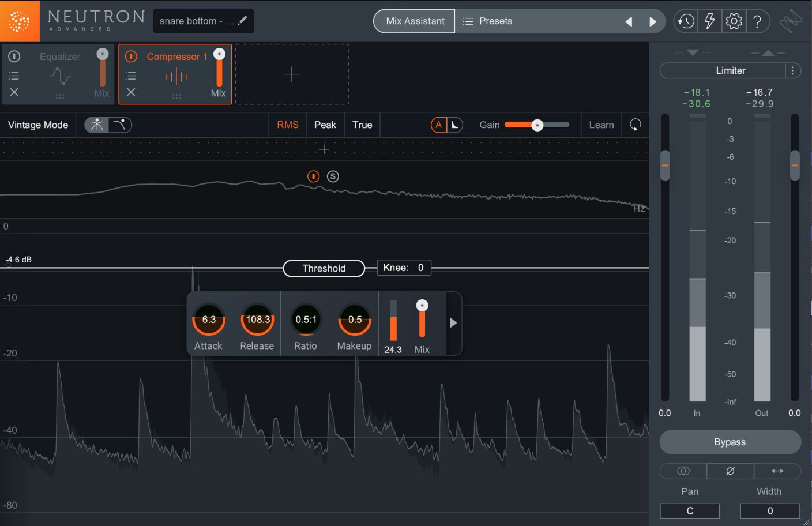Screen dimensions: 812x526
Task: Select the Compressor 1 module tile
Action: pyautogui.click(x=175, y=74)
